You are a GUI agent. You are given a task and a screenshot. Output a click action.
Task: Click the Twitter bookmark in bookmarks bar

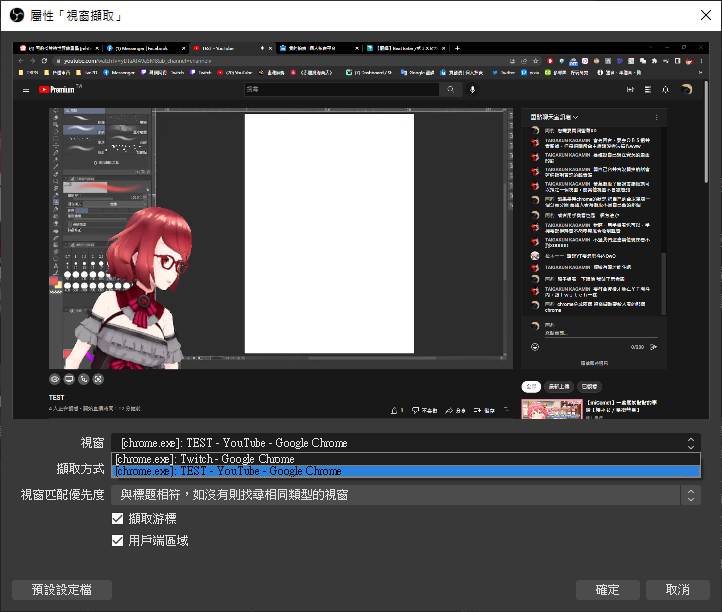(x=504, y=72)
